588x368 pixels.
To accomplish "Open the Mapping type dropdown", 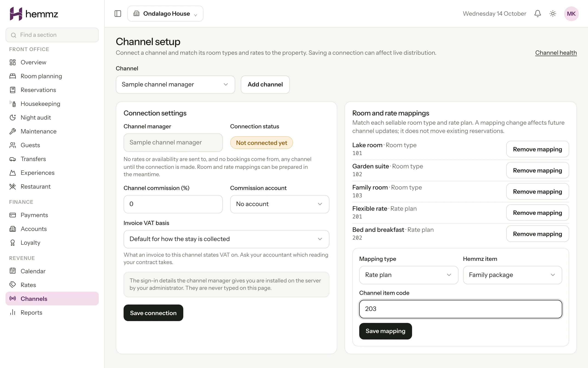I will coord(409,275).
